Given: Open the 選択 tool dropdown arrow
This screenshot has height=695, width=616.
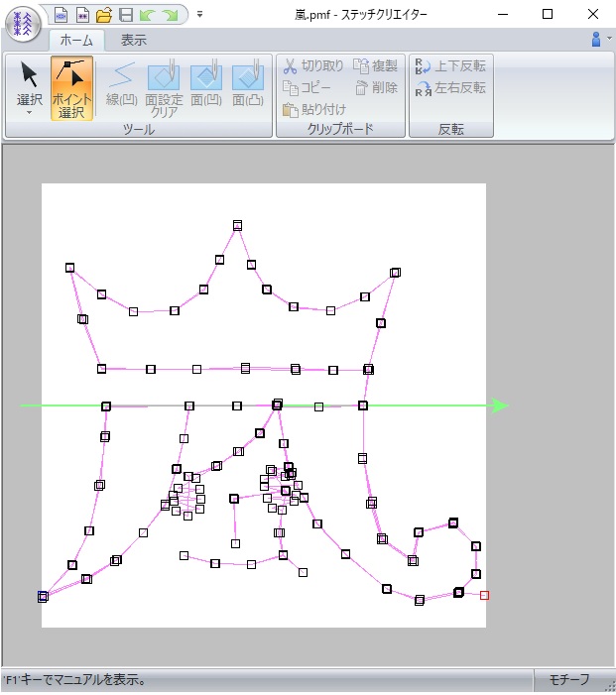Looking at the screenshot, I should 30,113.
